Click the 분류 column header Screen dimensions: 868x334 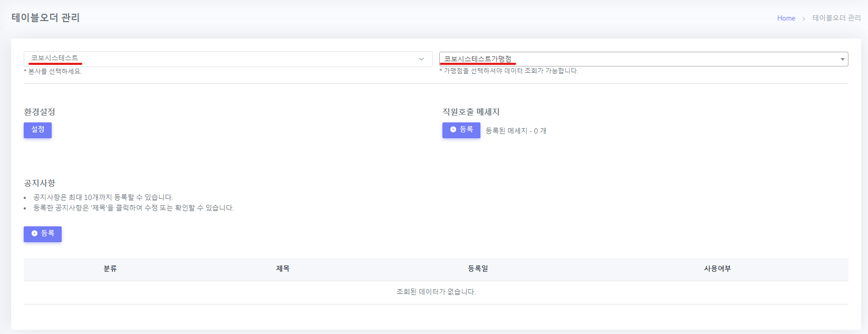pos(110,269)
